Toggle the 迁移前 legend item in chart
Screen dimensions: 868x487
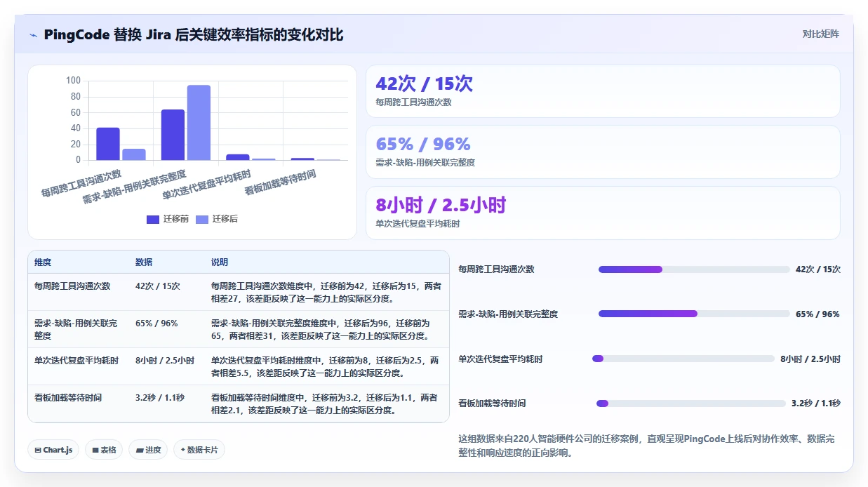click(167, 219)
